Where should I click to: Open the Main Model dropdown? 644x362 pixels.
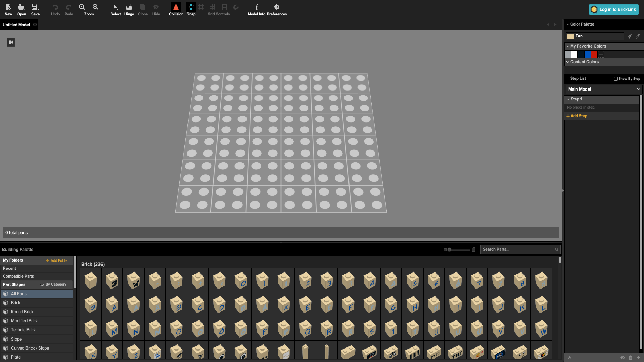point(603,89)
